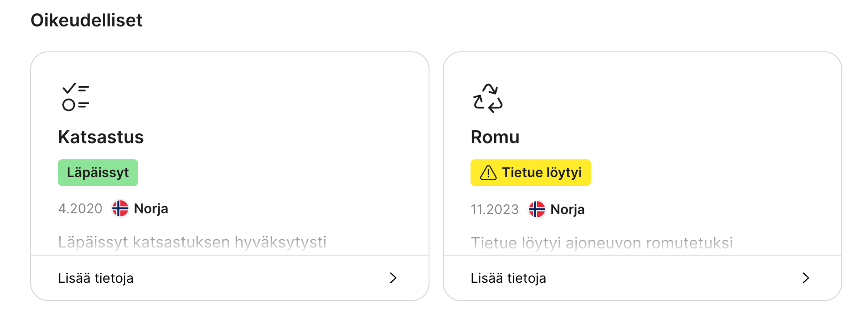
Task: Click the green Läpäissyt badge
Action: (98, 172)
